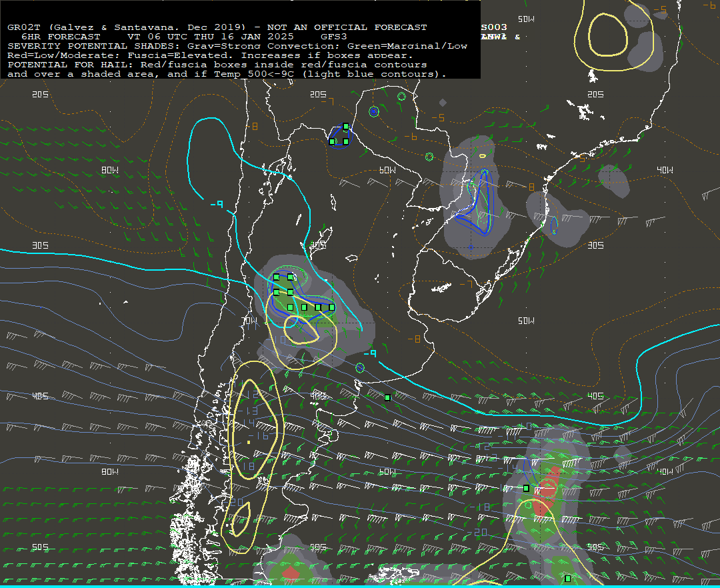This screenshot has width=720, height=588.
Task: Click the cyan '-9' contour label west of Chile
Action: tap(217, 204)
